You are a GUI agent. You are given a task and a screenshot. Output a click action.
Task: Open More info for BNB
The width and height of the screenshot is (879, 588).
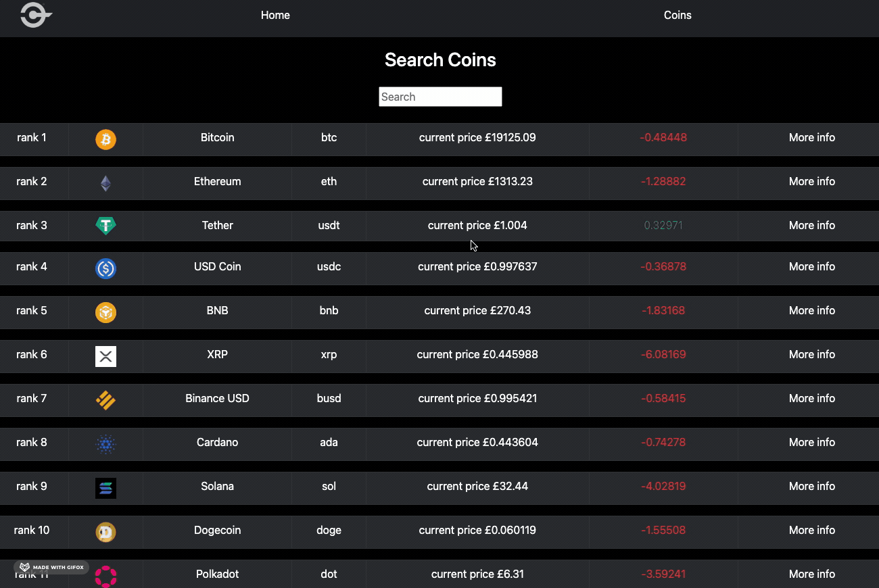pyautogui.click(x=812, y=310)
